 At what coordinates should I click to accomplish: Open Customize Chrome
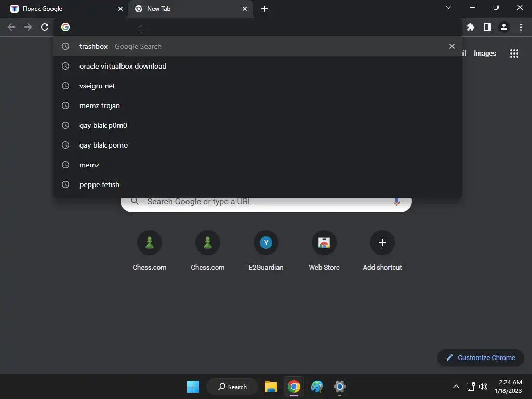point(481,357)
